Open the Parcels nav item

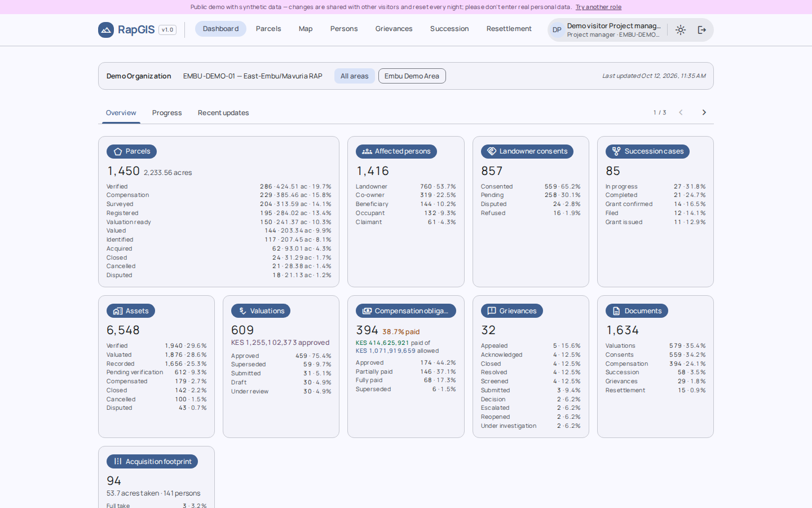(x=268, y=29)
